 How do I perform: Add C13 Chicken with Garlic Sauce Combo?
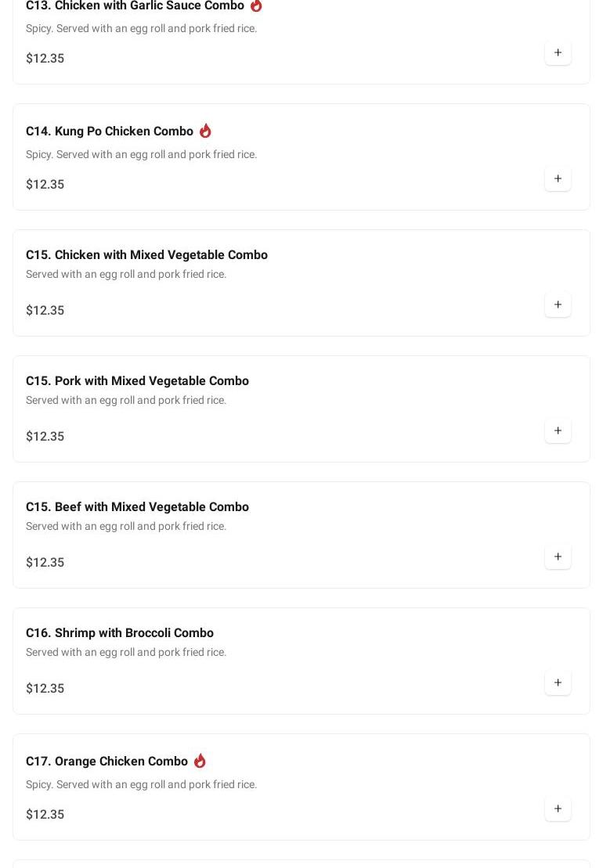[x=558, y=53]
